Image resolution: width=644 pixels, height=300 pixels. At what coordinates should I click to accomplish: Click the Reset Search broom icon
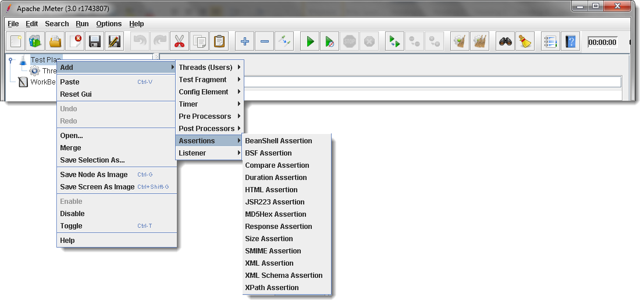pos(525,41)
